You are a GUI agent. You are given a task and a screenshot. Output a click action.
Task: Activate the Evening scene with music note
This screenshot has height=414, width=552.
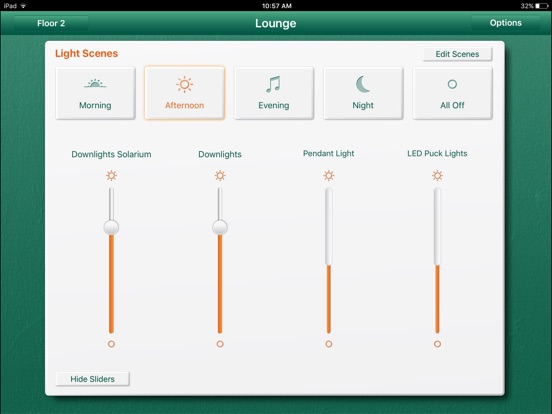(274, 93)
